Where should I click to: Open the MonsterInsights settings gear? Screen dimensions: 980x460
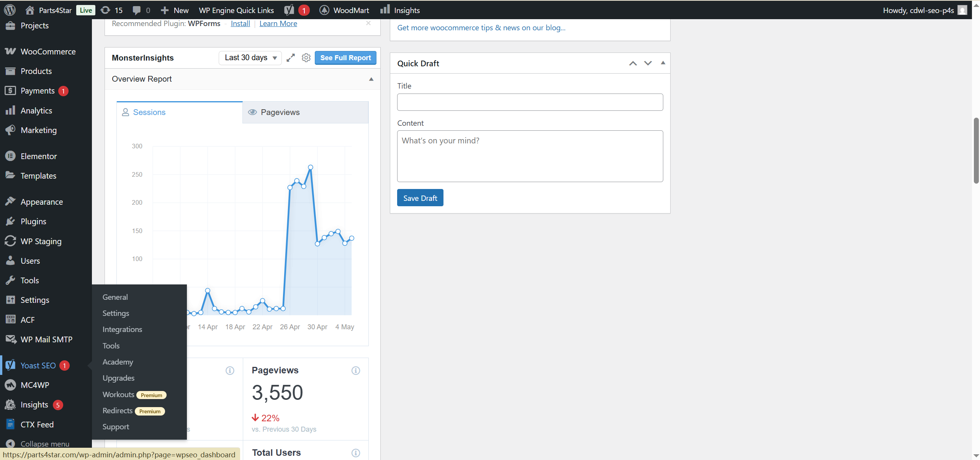[x=306, y=58]
